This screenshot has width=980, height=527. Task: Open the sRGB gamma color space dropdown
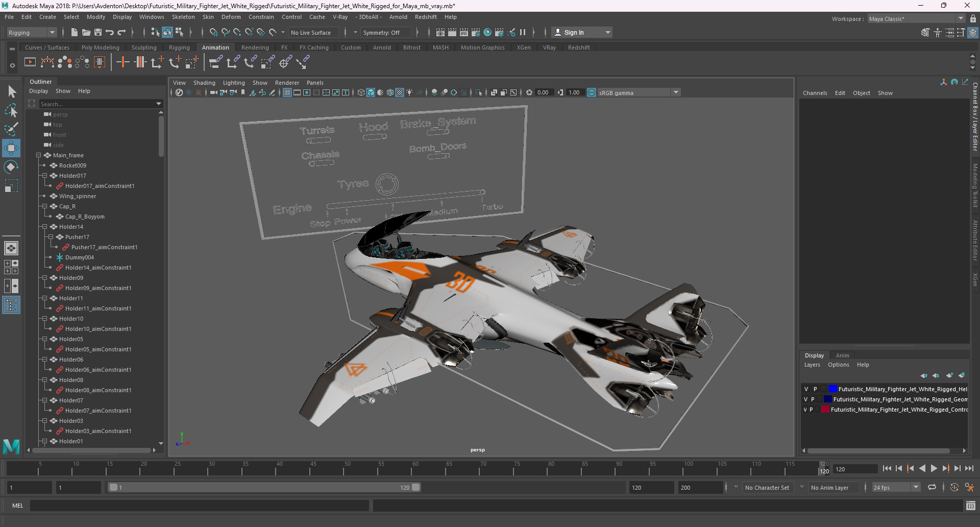click(x=639, y=92)
